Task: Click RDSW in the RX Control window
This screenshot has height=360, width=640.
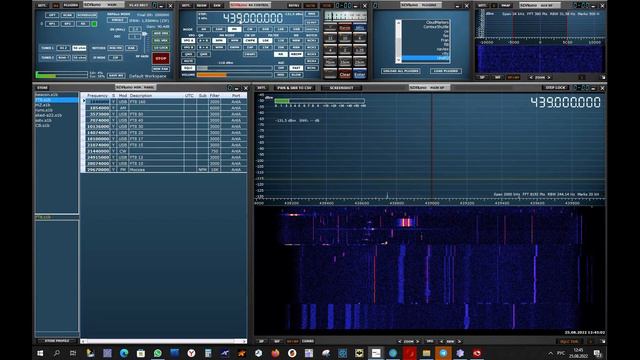Action: [202, 5]
